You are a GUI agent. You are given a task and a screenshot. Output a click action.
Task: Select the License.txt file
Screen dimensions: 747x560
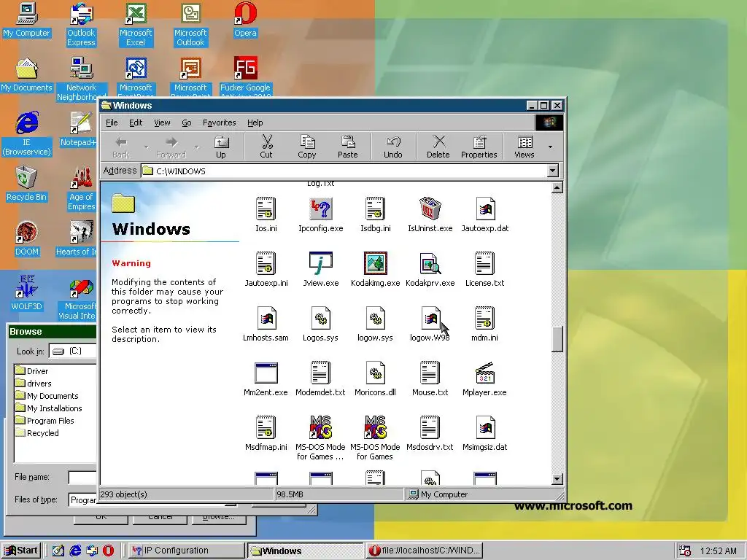click(484, 269)
